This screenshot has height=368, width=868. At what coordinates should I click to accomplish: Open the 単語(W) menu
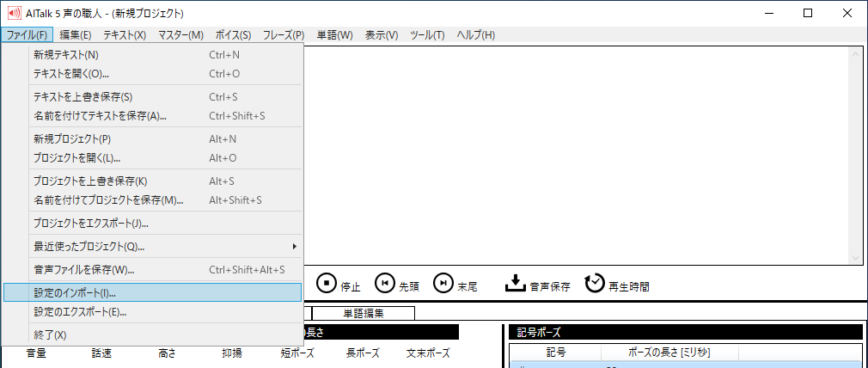click(335, 35)
